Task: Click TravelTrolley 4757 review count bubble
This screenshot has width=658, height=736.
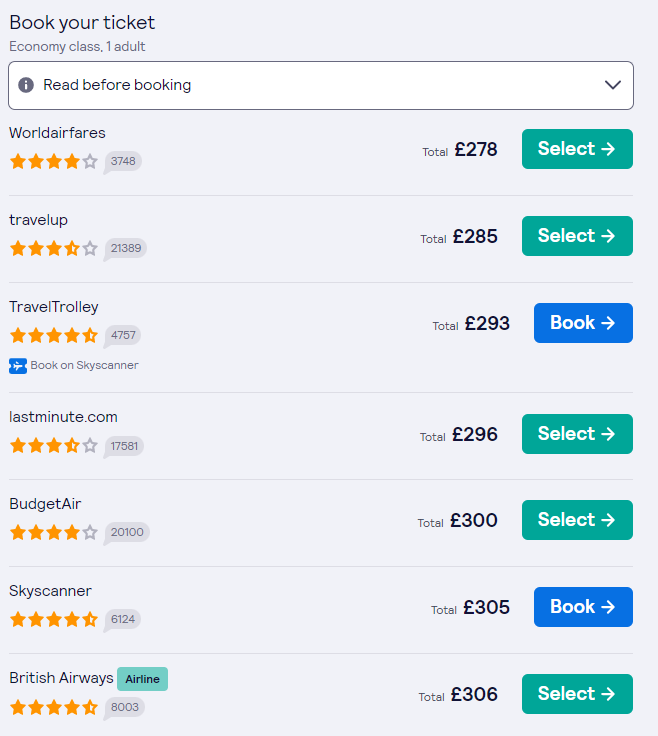Action: click(124, 335)
